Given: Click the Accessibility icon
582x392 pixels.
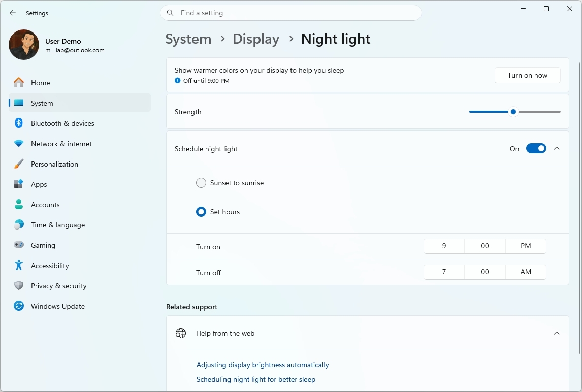Looking at the screenshot, I should coord(19,265).
